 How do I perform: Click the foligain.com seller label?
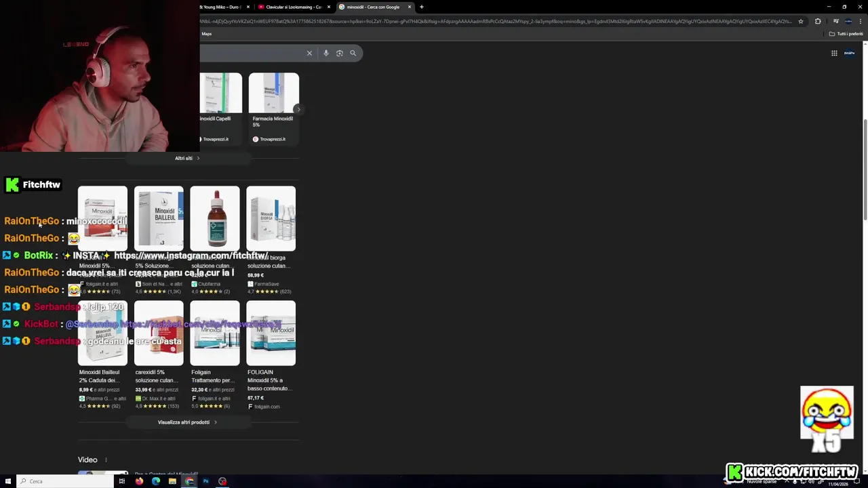click(264, 407)
